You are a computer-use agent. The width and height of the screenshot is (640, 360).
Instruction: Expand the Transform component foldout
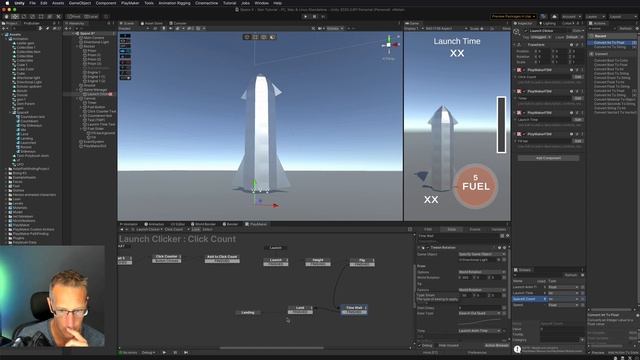tap(515, 45)
